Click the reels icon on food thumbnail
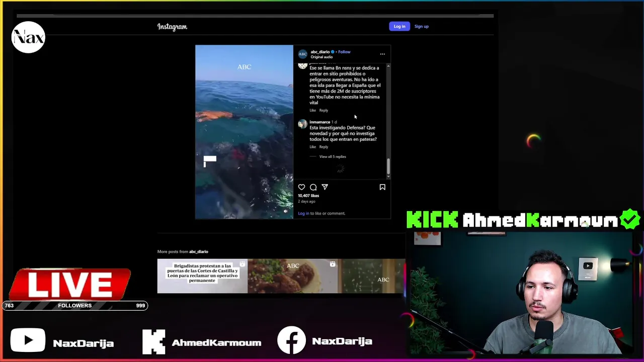644x362 pixels. (333, 264)
